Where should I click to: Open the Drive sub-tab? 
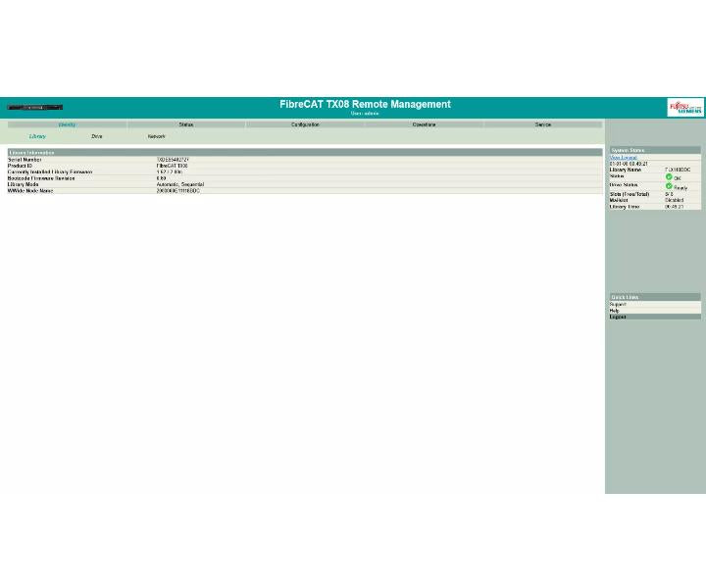point(97,136)
